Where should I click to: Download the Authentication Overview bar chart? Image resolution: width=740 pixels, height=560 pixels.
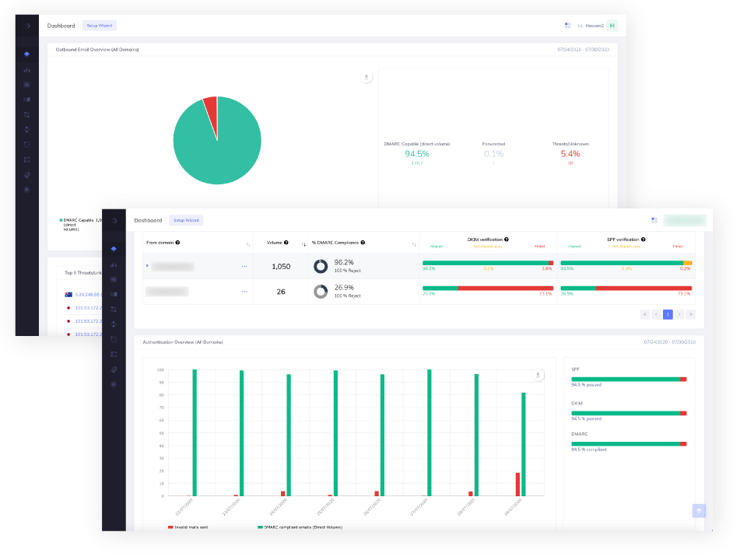tap(538, 375)
